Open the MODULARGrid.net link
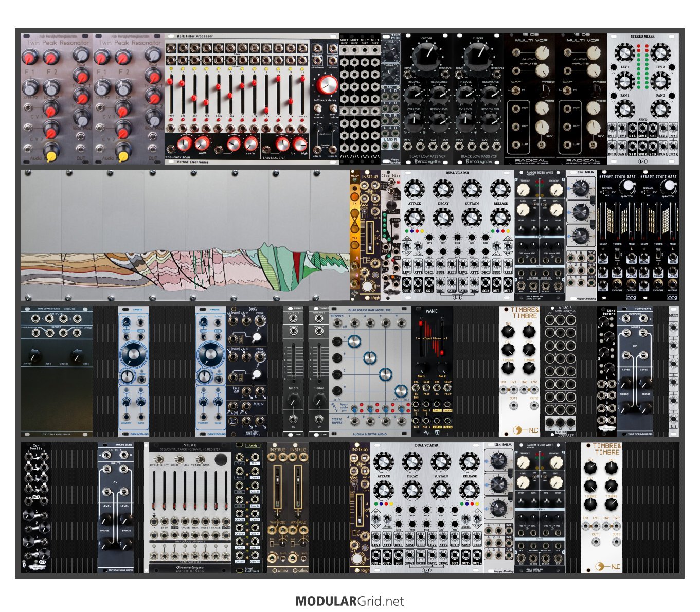 pos(350,601)
